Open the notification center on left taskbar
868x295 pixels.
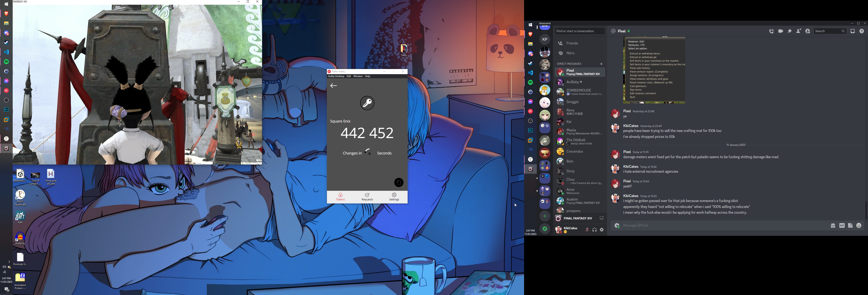point(6,289)
